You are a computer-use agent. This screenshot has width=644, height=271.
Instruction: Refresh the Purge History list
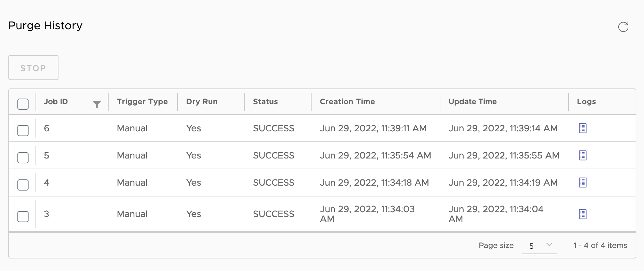pyautogui.click(x=623, y=27)
